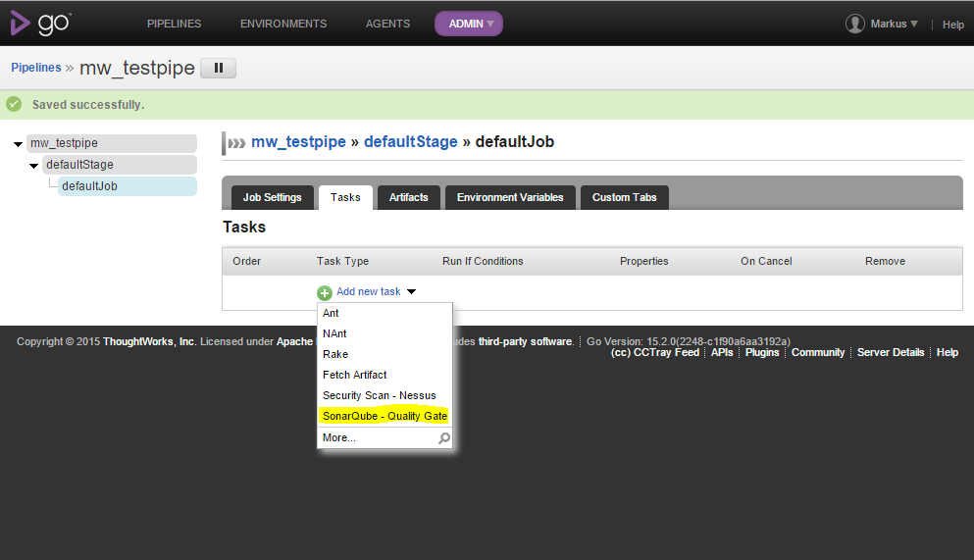Select Rake task type
The image size is (974, 560).
click(384, 354)
